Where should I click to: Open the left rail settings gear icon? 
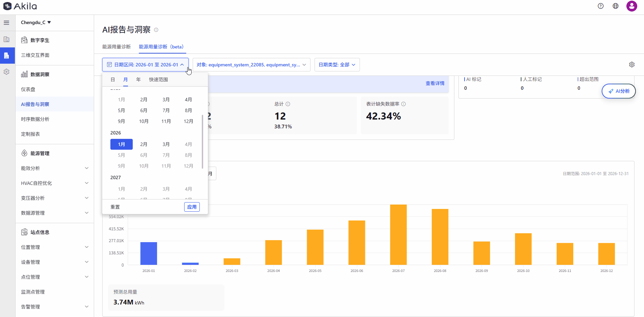coord(6,72)
